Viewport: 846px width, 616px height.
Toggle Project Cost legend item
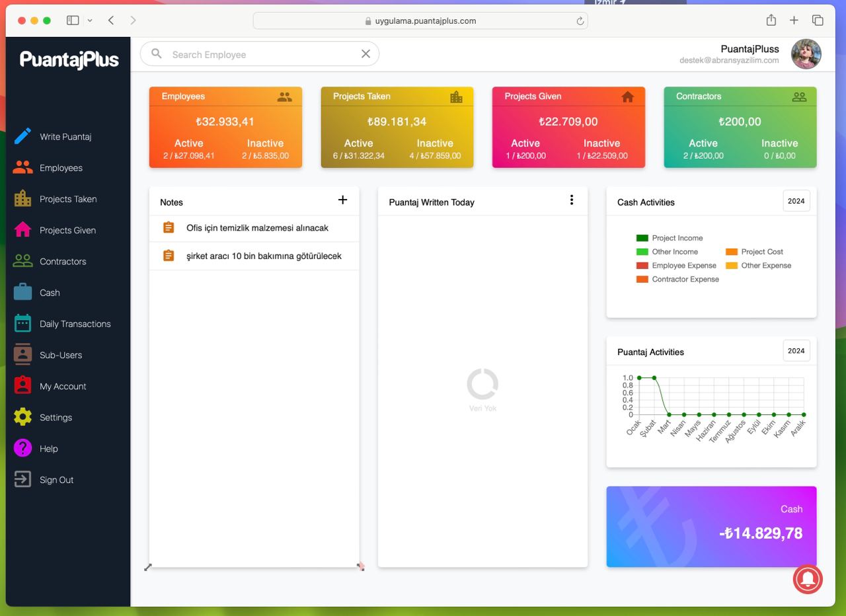754,252
